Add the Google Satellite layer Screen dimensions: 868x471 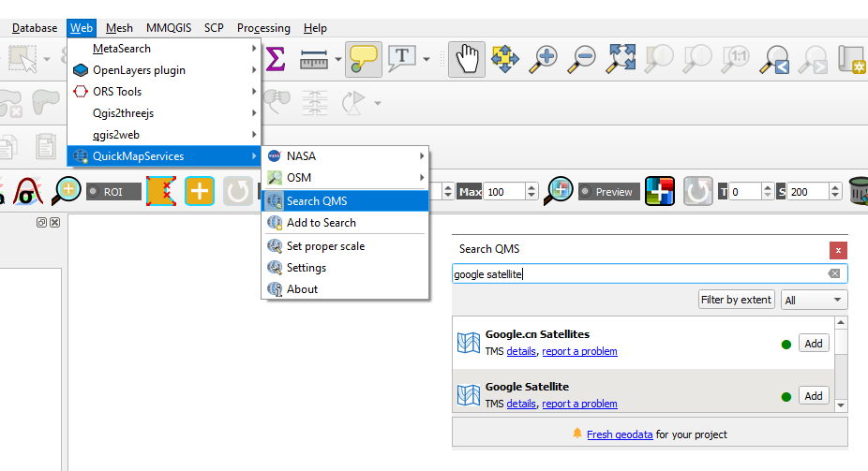click(x=814, y=396)
